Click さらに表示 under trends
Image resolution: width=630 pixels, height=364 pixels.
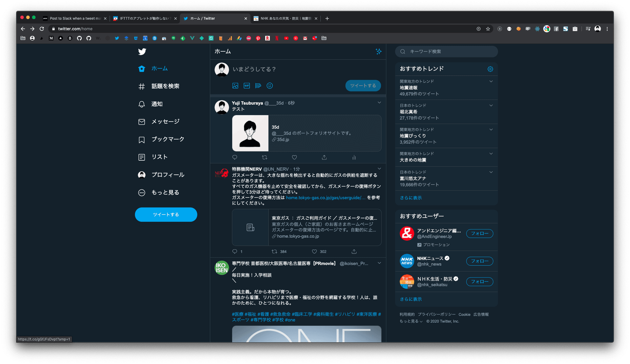coord(410,198)
